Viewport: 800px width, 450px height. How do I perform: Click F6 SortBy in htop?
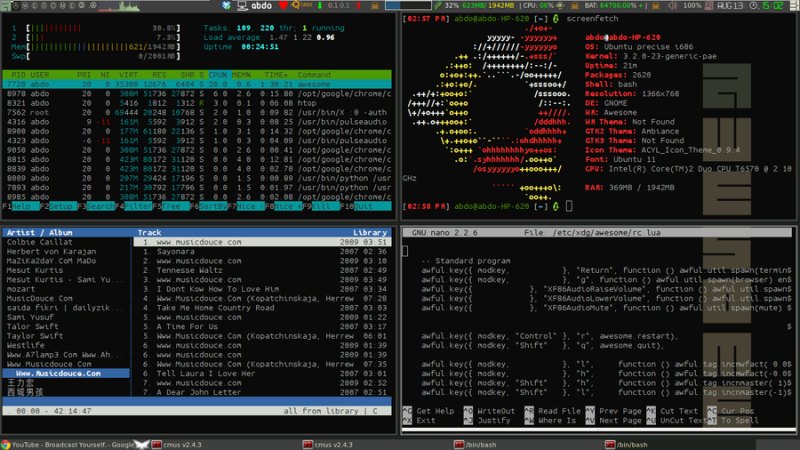pos(209,206)
